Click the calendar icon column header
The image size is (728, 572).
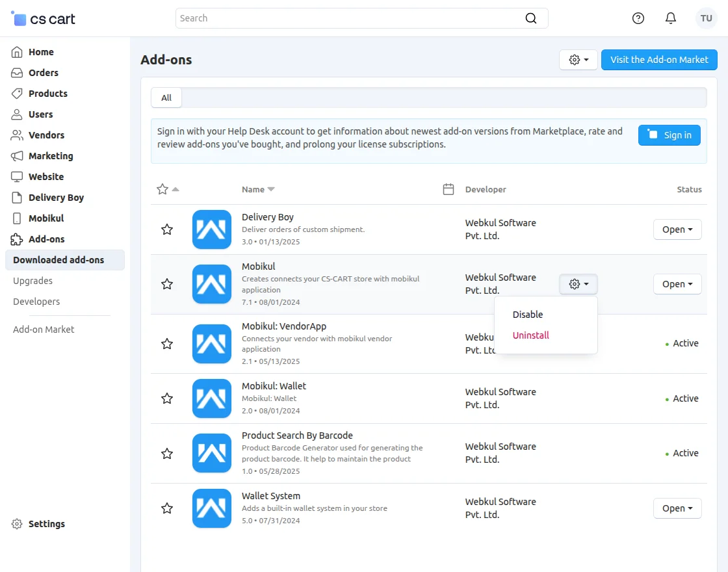448,189
